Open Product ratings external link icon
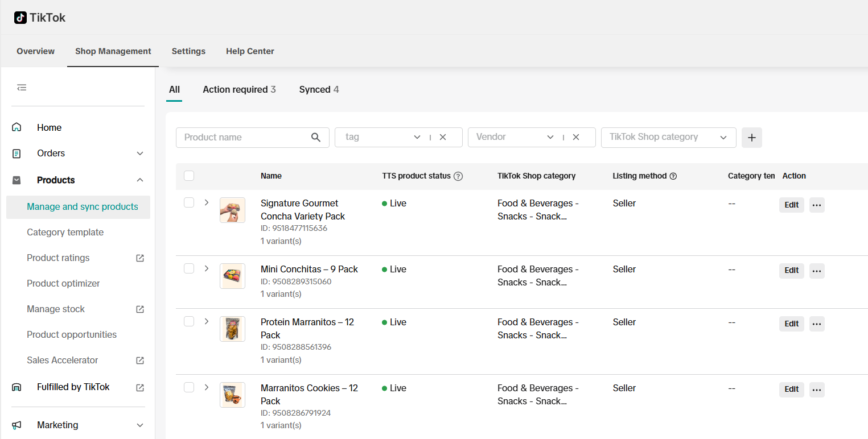868x439 pixels. click(x=140, y=258)
